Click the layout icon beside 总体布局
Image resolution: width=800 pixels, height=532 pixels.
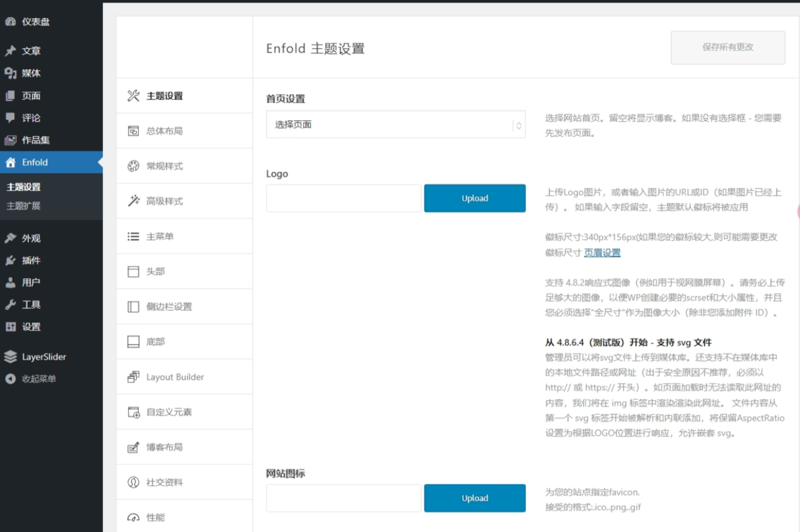click(133, 131)
